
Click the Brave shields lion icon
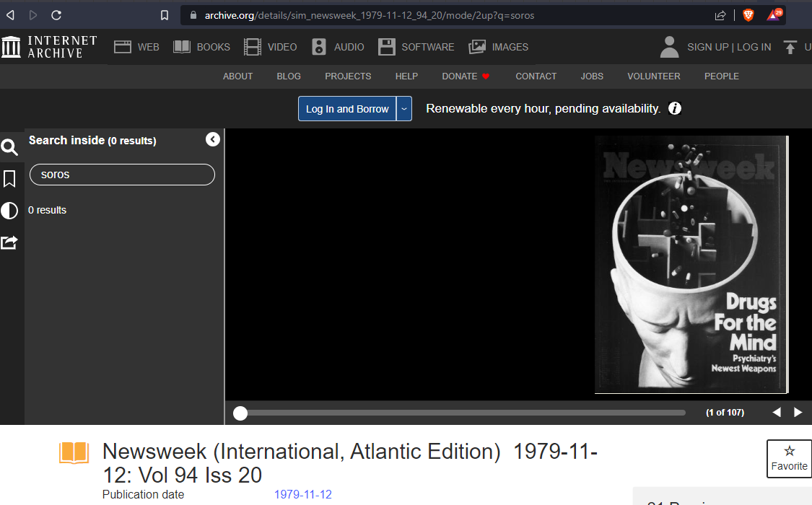748,15
